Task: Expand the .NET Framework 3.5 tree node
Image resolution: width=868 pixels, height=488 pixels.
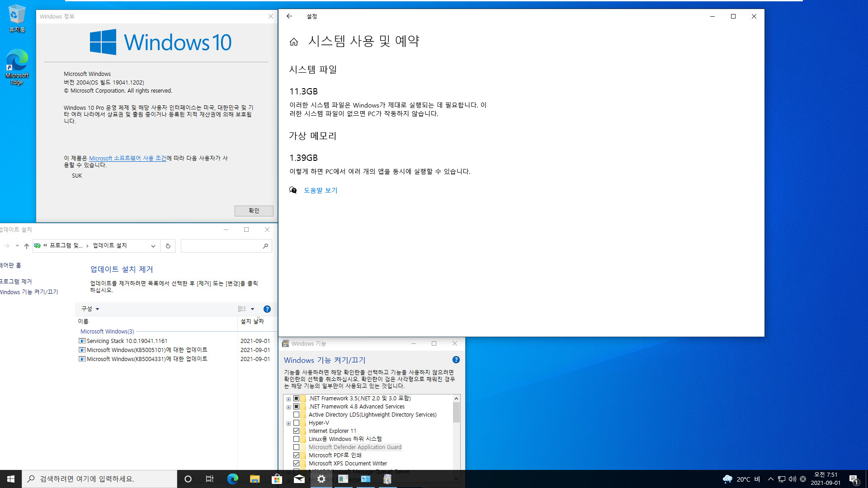Action: (288, 399)
